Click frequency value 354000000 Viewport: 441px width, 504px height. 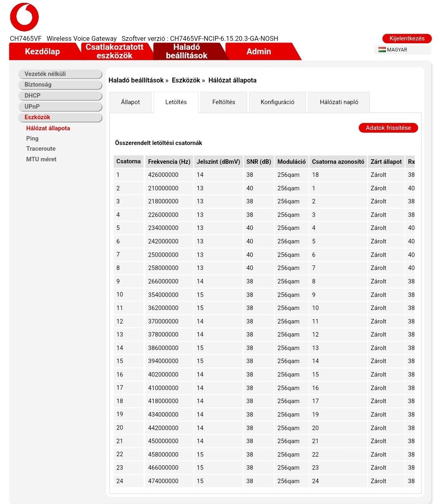pos(163,295)
